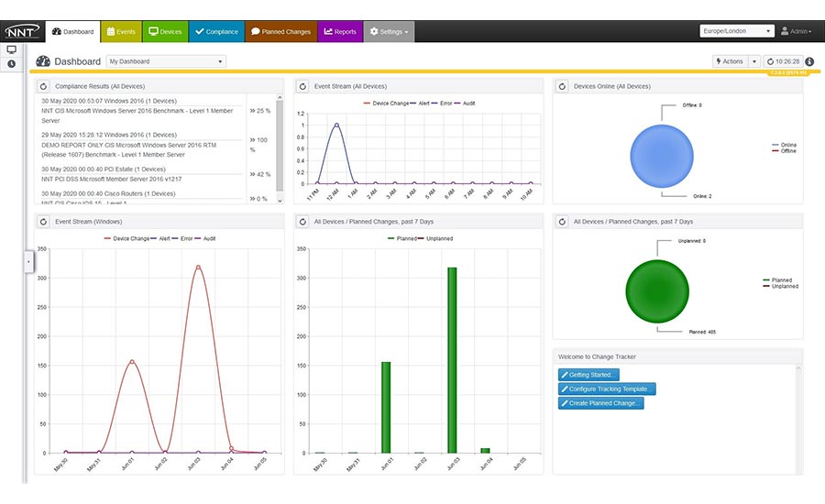
Task: Open the Europe/London timezone dropdown
Action: [x=736, y=31]
